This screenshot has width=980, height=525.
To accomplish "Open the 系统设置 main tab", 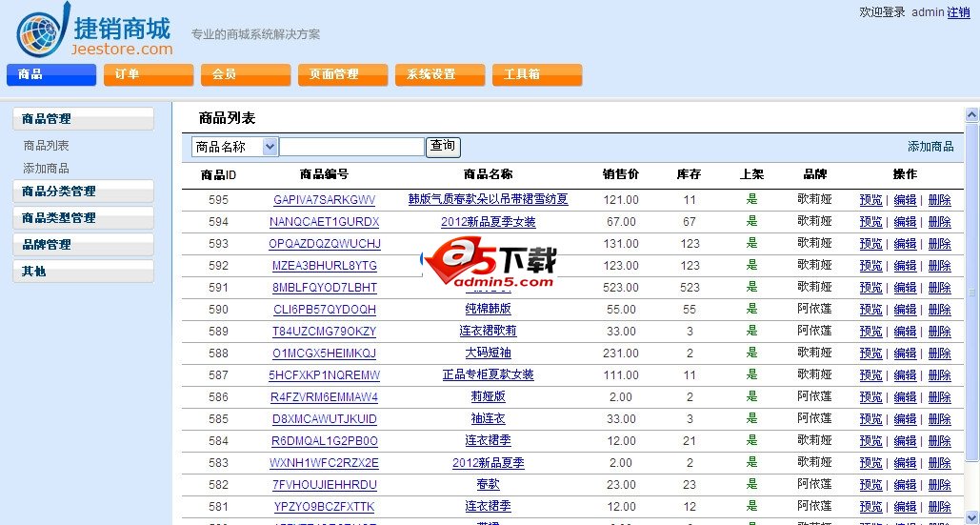I will tap(440, 74).
